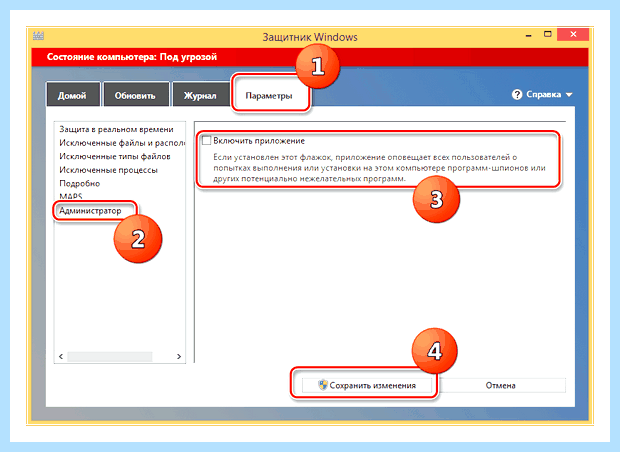Click the Сохранить изменения button
The width and height of the screenshot is (620, 452).
(367, 385)
